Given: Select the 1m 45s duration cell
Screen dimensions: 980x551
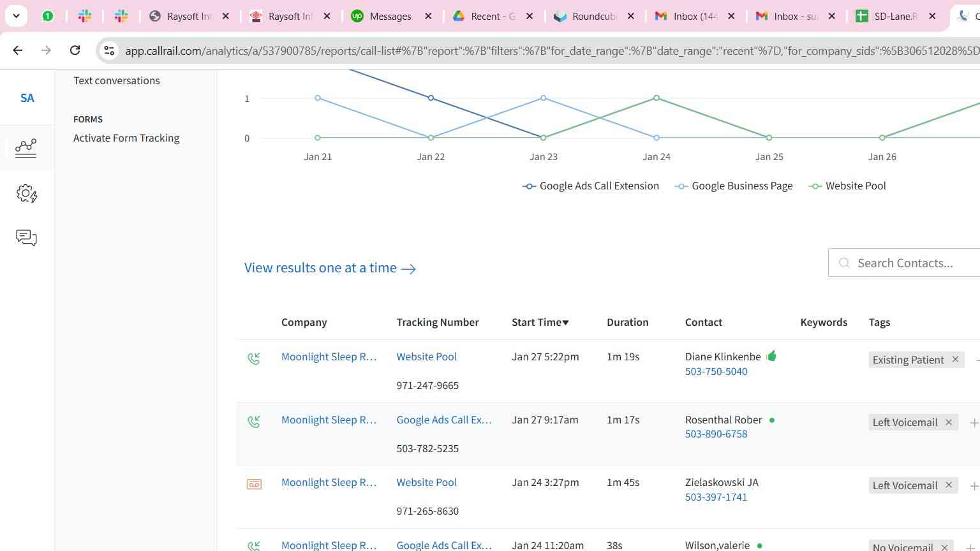Looking at the screenshot, I should pyautogui.click(x=623, y=482).
